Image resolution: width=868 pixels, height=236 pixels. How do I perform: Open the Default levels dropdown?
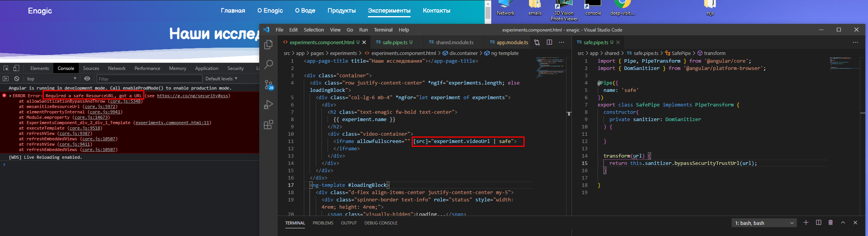[x=221, y=78]
